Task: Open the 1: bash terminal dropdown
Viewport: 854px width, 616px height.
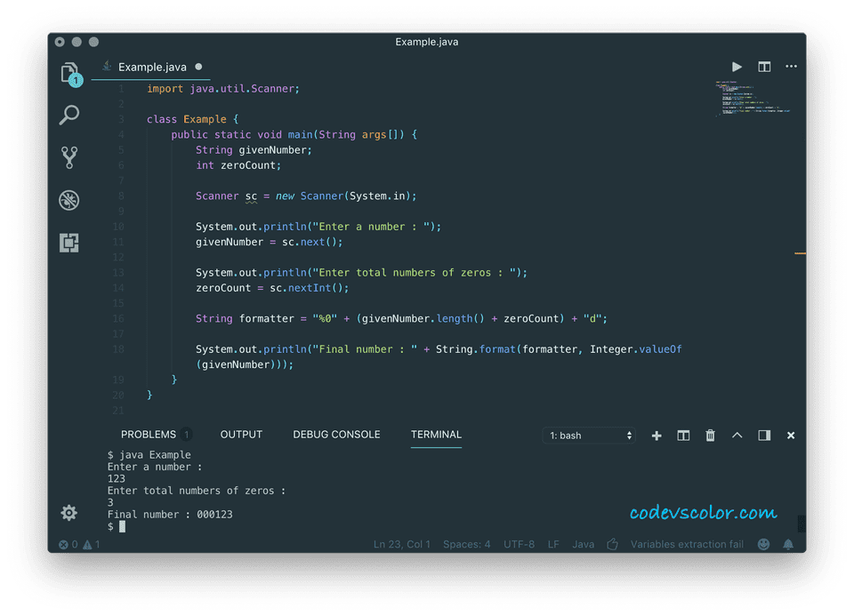Action: coord(589,435)
